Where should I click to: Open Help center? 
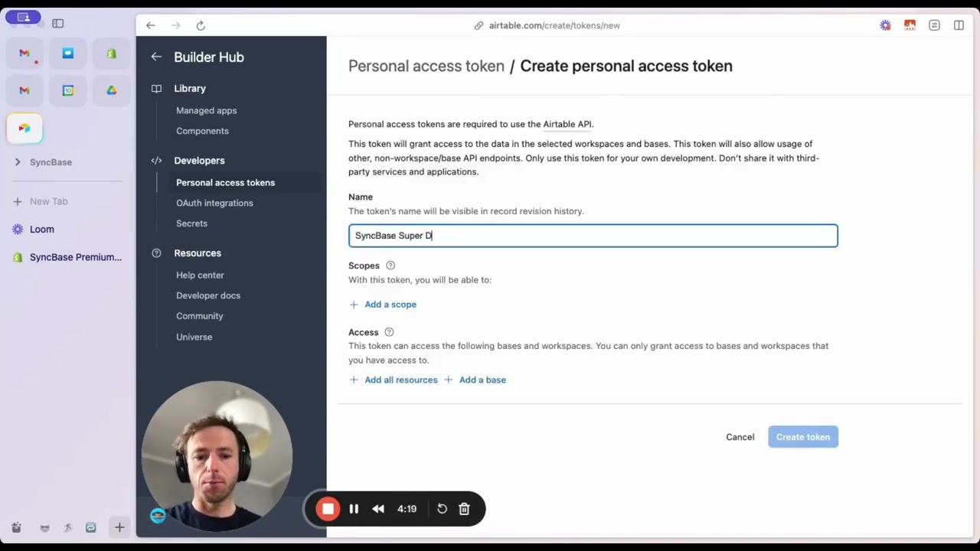[x=200, y=275]
